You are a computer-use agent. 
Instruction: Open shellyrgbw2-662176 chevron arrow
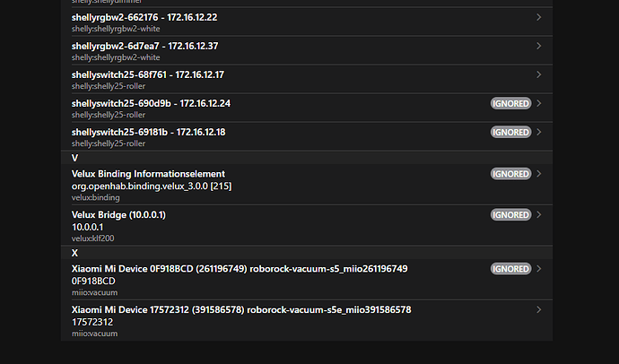(538, 17)
